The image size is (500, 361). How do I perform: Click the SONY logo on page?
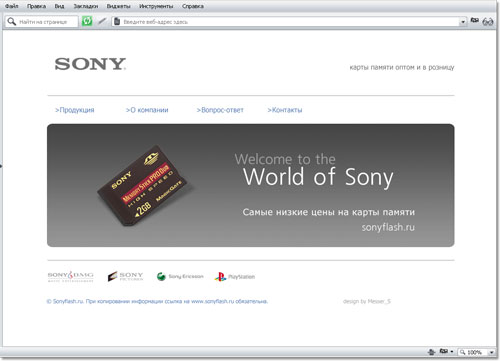90,64
